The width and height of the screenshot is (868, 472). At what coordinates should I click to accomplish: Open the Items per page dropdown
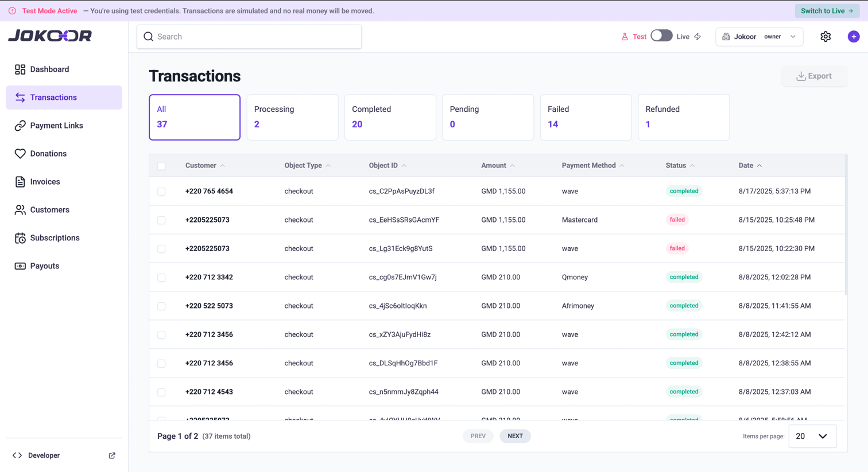[x=812, y=436]
